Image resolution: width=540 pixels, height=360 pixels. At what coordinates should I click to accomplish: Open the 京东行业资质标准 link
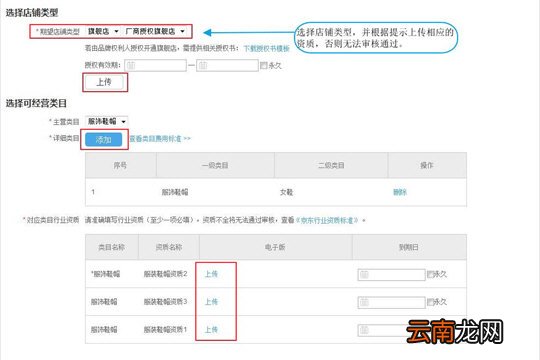tap(327, 220)
